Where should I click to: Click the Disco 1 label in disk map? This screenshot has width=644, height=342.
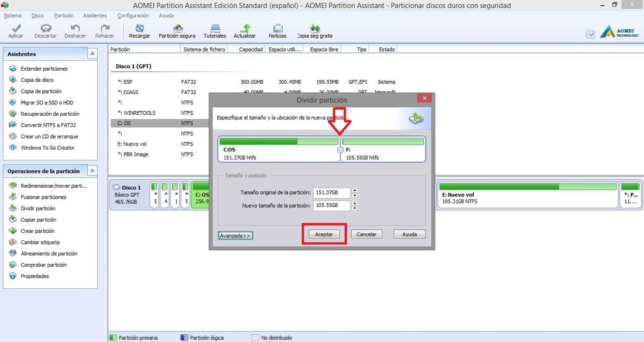pyautogui.click(x=131, y=188)
